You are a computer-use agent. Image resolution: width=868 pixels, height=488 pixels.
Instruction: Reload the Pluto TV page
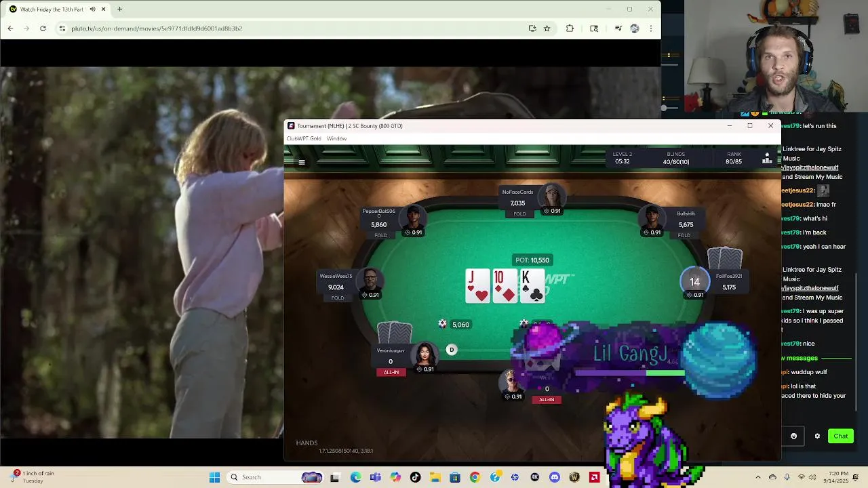43,28
